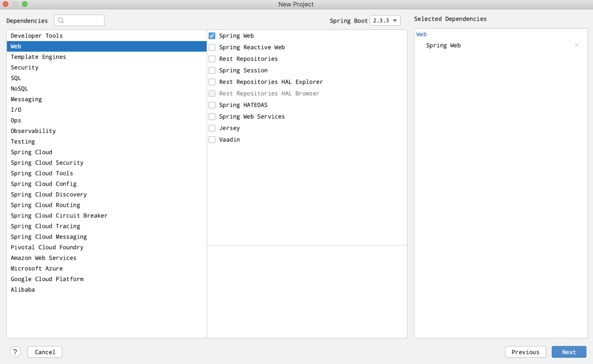Enable Rest Repositories HAL Explorer

point(212,82)
